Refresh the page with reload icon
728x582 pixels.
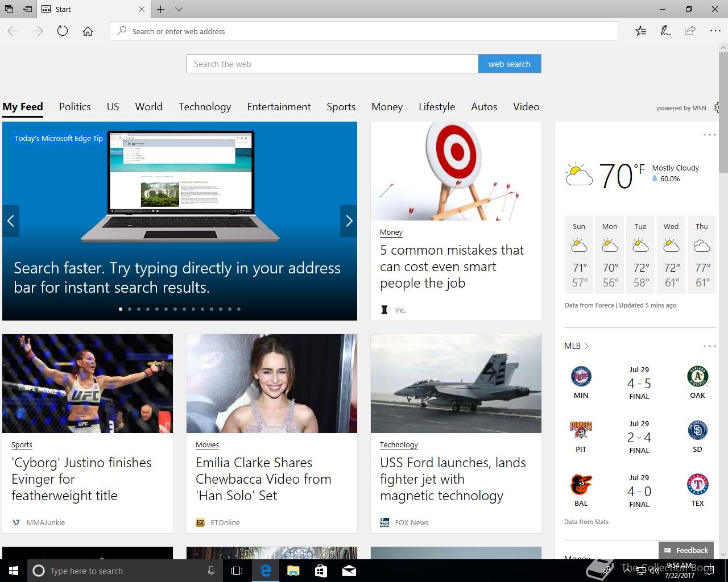pyautogui.click(x=63, y=31)
